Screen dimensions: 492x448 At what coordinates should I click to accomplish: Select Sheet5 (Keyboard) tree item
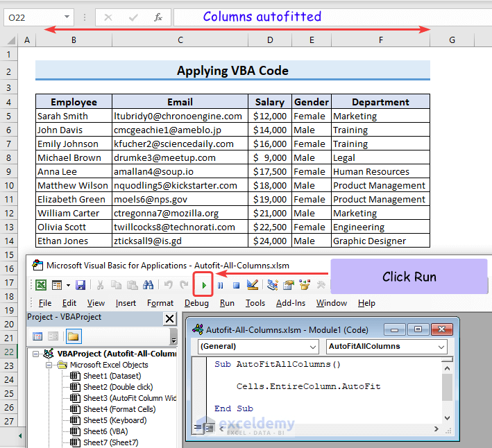tap(114, 420)
